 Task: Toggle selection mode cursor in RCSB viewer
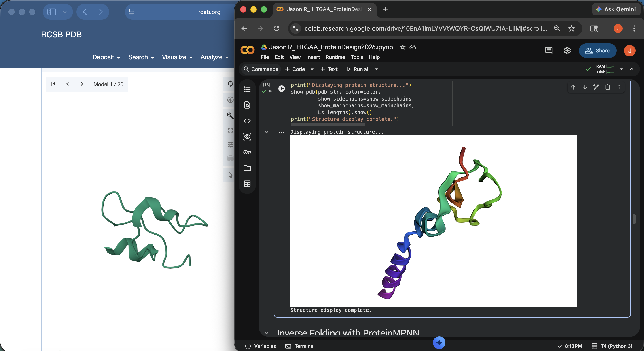[230, 175]
